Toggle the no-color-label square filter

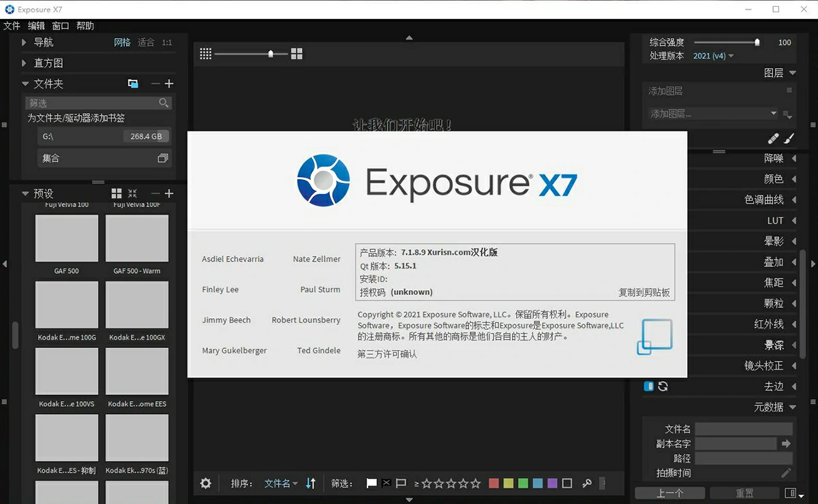[567, 484]
